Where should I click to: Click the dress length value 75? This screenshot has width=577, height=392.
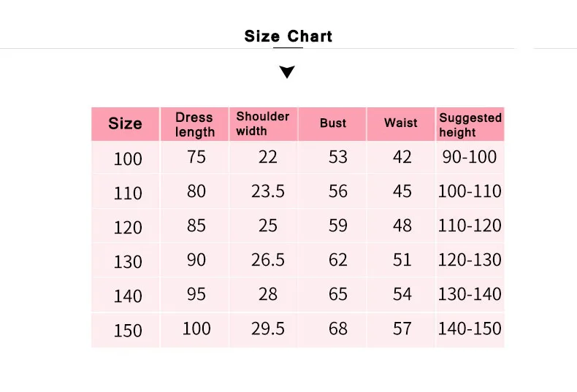click(196, 157)
